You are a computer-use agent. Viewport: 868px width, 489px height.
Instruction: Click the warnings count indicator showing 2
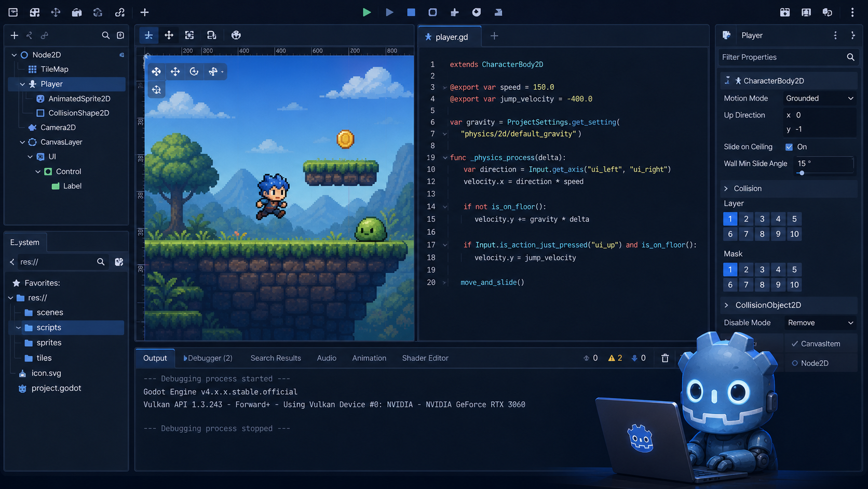pyautogui.click(x=615, y=358)
